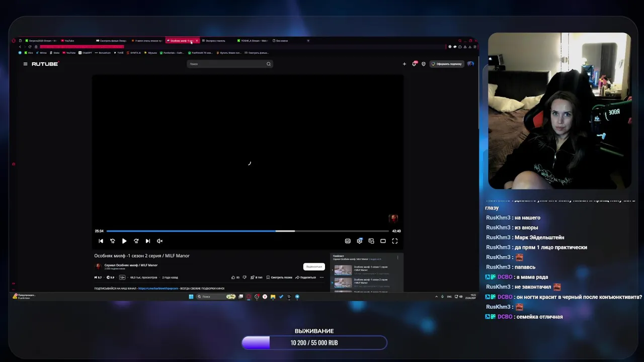Unmute the player volume
This screenshot has height=362, width=644.
[x=159, y=241]
